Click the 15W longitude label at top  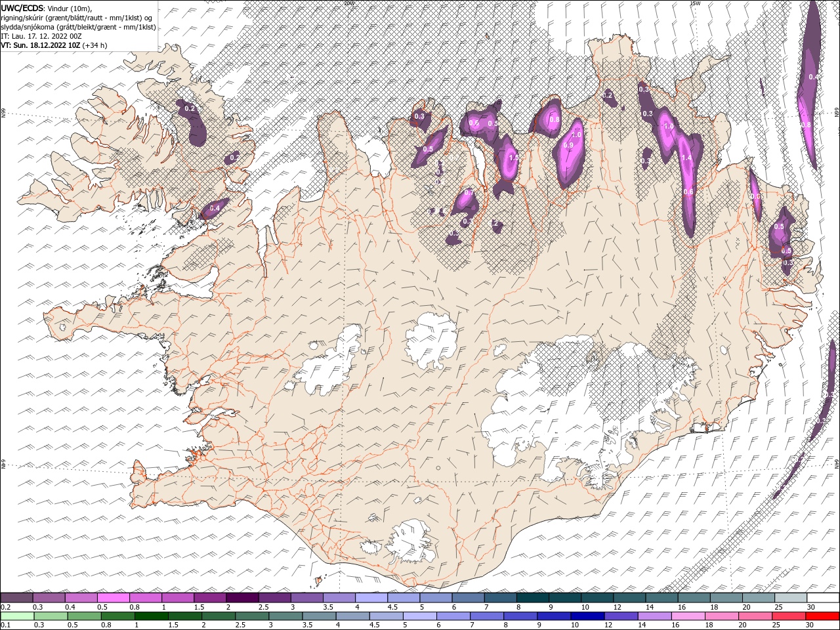pos(696,3)
